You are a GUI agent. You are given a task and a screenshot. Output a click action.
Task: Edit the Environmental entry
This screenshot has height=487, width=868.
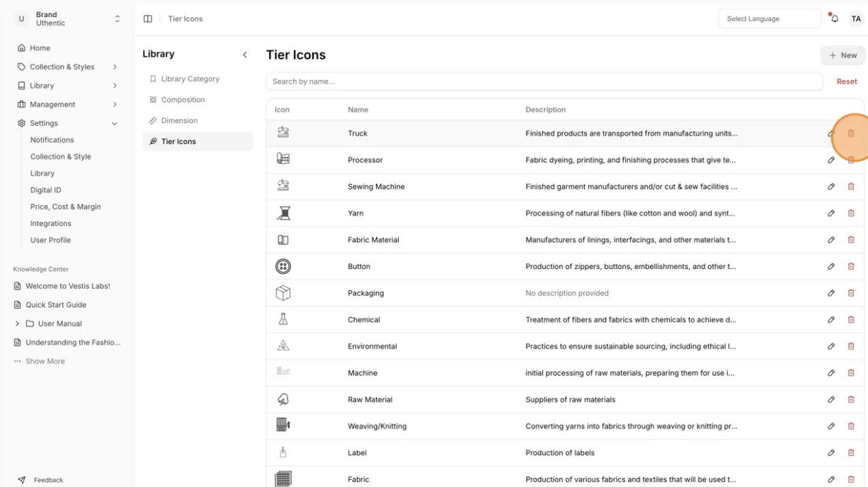coord(831,346)
